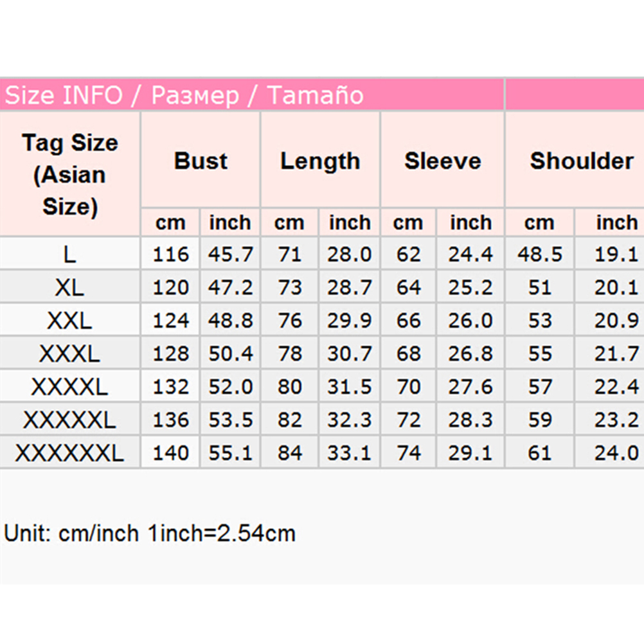This screenshot has width=644, height=644.
Task: Click the Bust column header
Action: click(201, 161)
